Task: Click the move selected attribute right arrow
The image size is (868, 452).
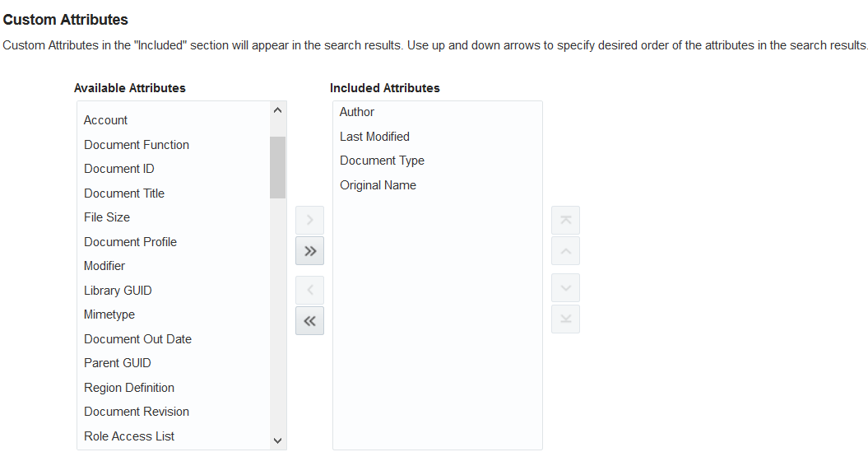Action: tap(309, 220)
